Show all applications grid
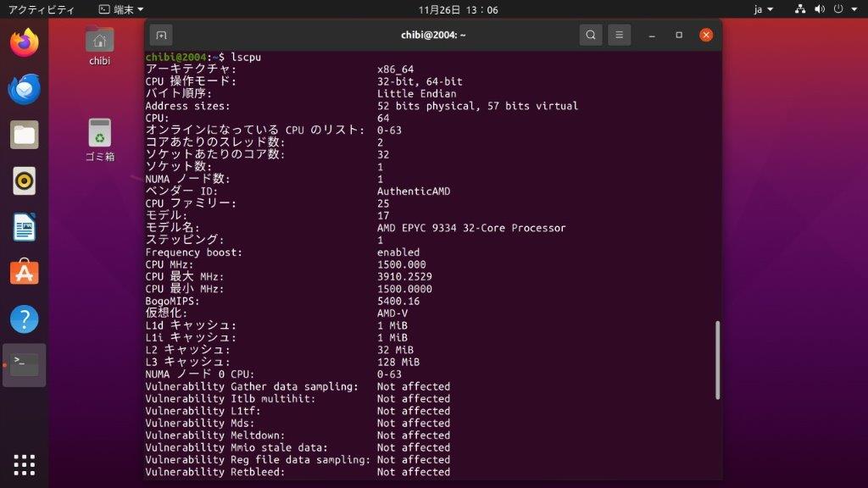Image resolution: width=868 pixels, height=488 pixels. (25, 464)
